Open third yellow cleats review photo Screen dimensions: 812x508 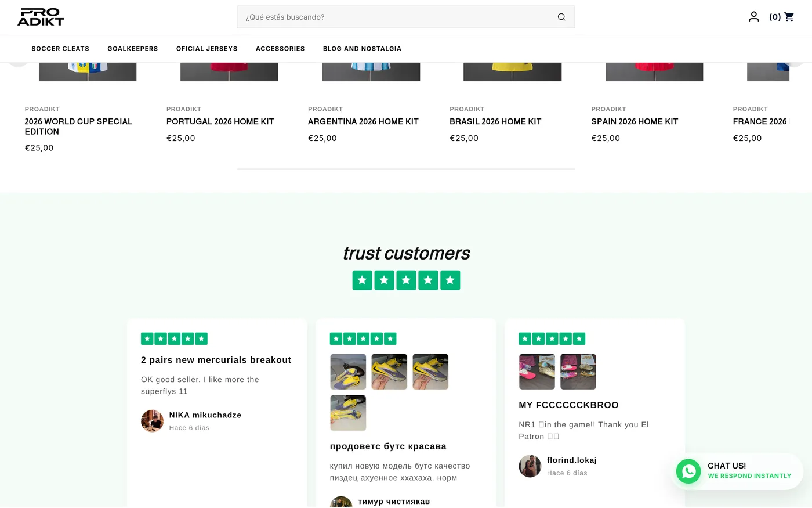point(430,372)
